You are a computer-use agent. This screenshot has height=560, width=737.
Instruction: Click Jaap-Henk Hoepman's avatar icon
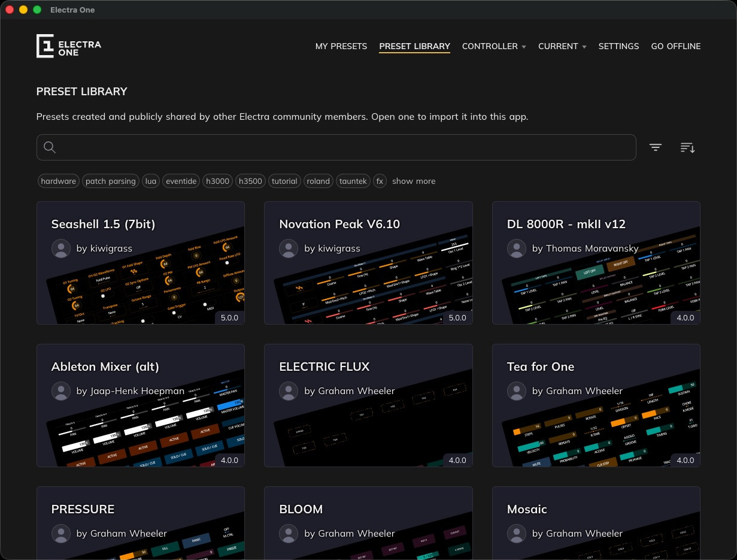(x=61, y=391)
